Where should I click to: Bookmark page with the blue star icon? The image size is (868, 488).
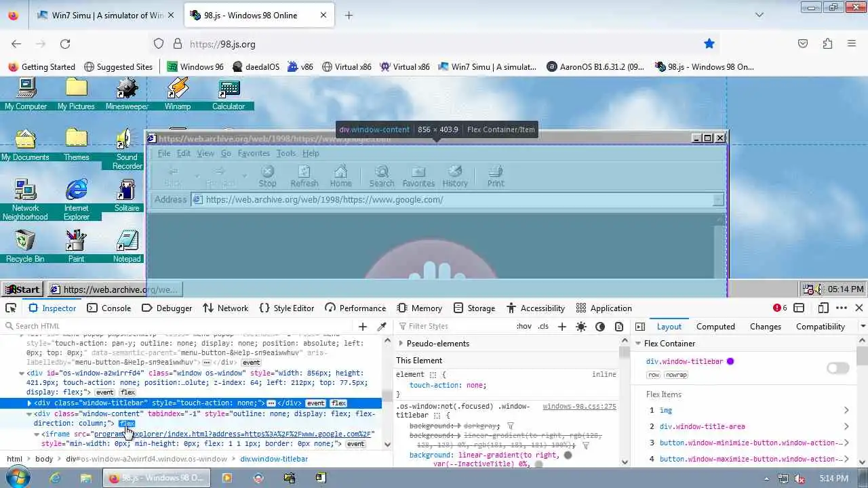(x=709, y=44)
